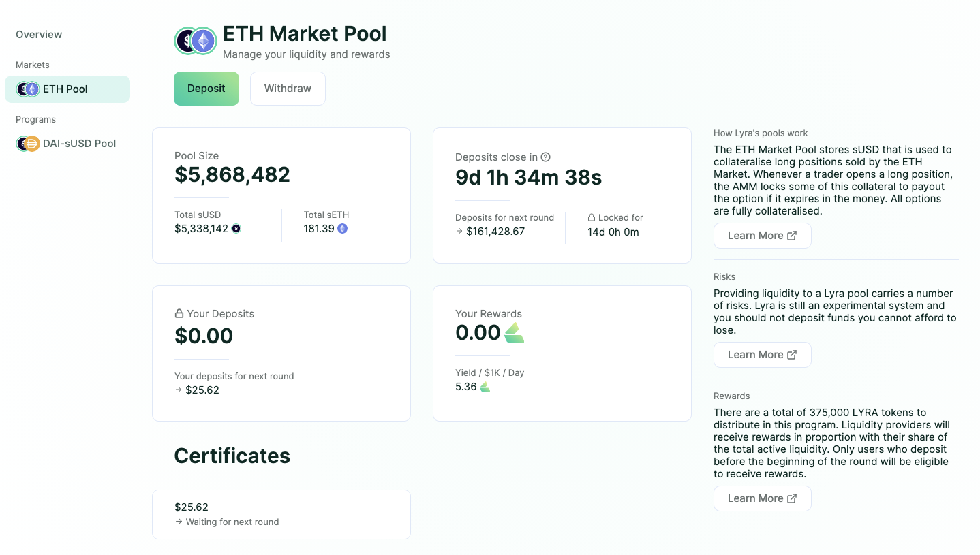
Task: Click the Programs sidebar section label
Action: 36,120
